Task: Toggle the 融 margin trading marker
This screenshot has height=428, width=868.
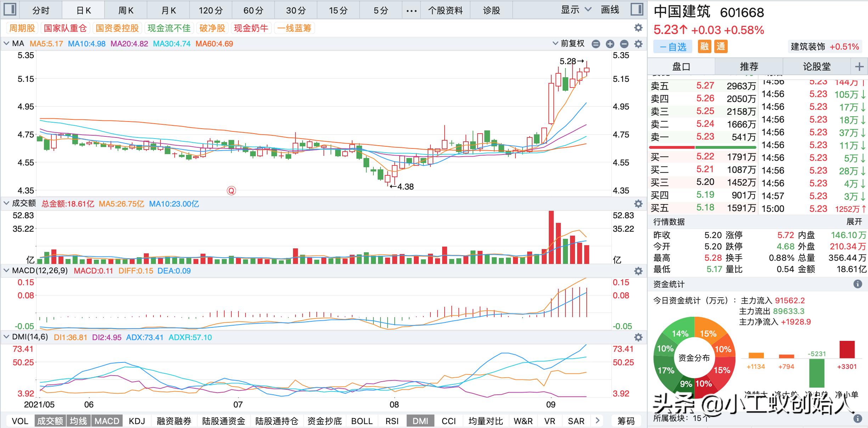Action: coord(704,46)
